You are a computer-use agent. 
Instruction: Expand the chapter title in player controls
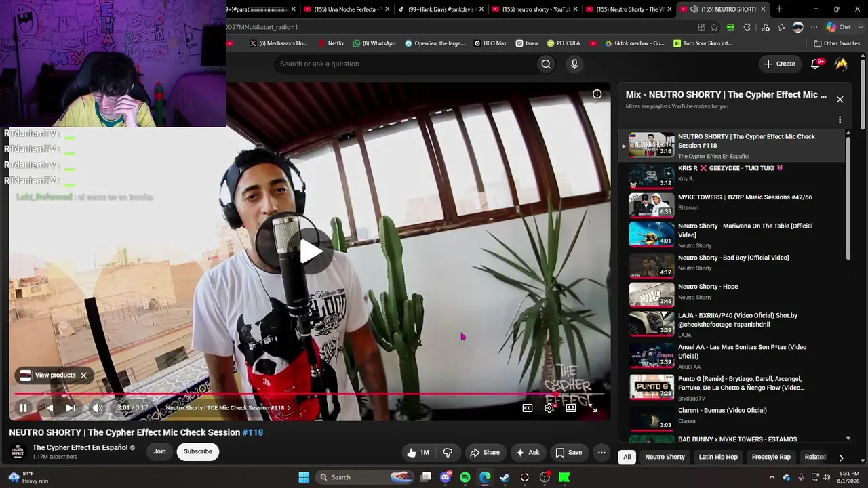[x=229, y=408]
